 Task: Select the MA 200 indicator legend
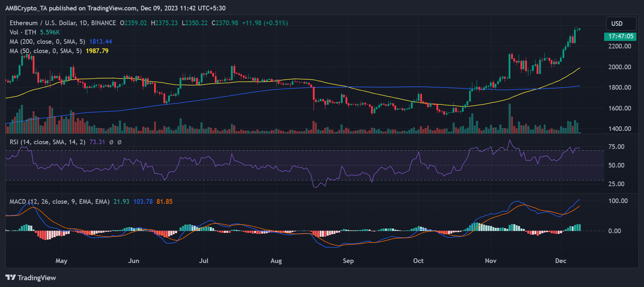47,42
